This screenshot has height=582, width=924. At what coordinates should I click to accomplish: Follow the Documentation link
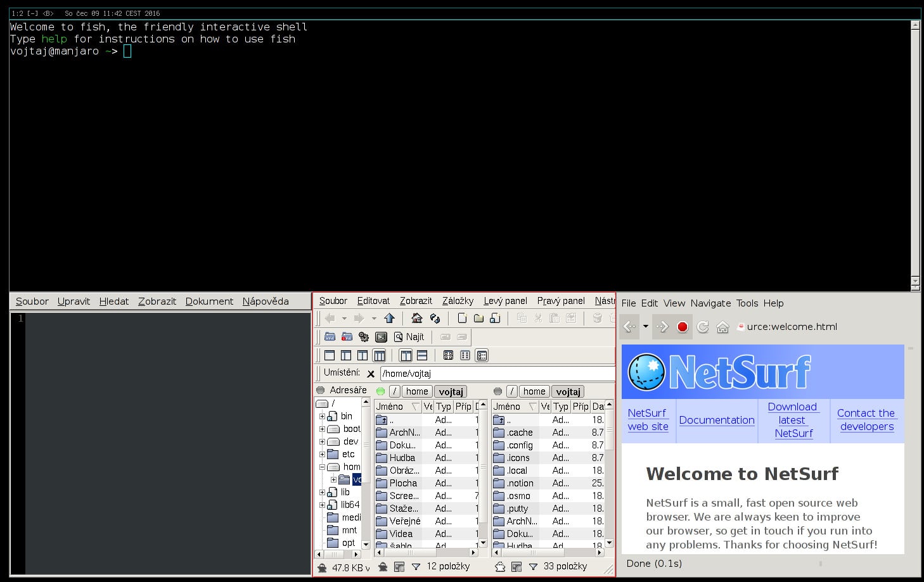tap(716, 420)
